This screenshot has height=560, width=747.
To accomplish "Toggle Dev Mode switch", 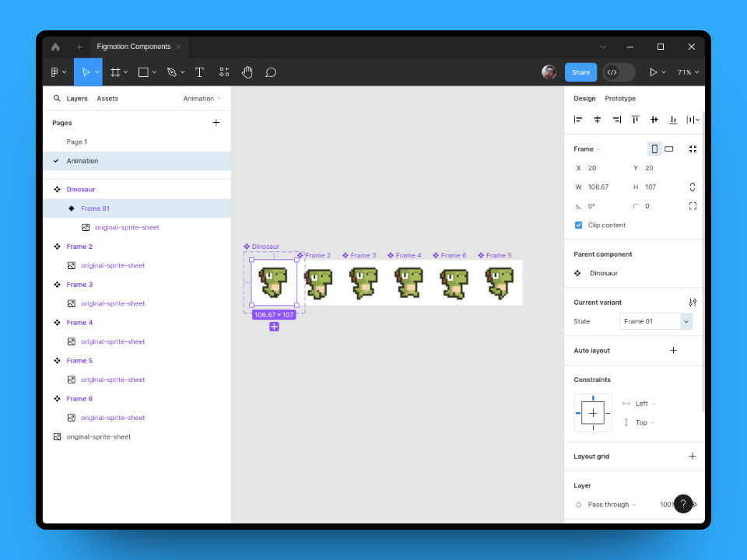I will [x=619, y=72].
